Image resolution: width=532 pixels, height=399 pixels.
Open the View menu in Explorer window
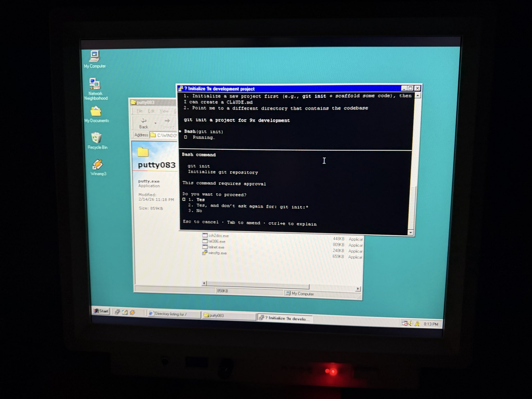click(x=164, y=111)
